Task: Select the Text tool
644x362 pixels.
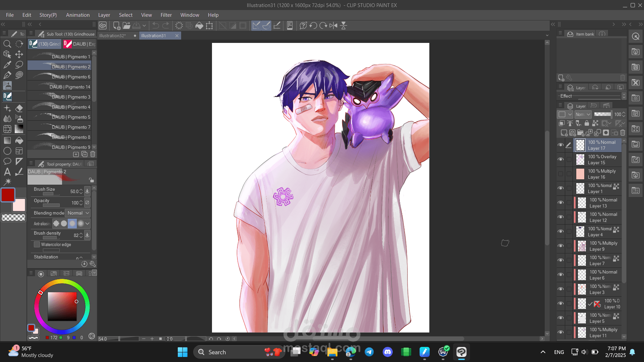Action: (x=7, y=172)
